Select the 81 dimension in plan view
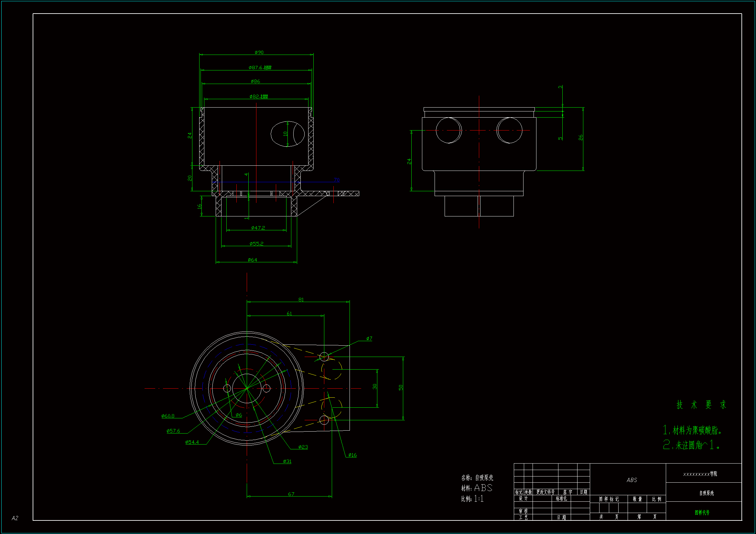The height and width of the screenshot is (534, 756). tap(301, 300)
